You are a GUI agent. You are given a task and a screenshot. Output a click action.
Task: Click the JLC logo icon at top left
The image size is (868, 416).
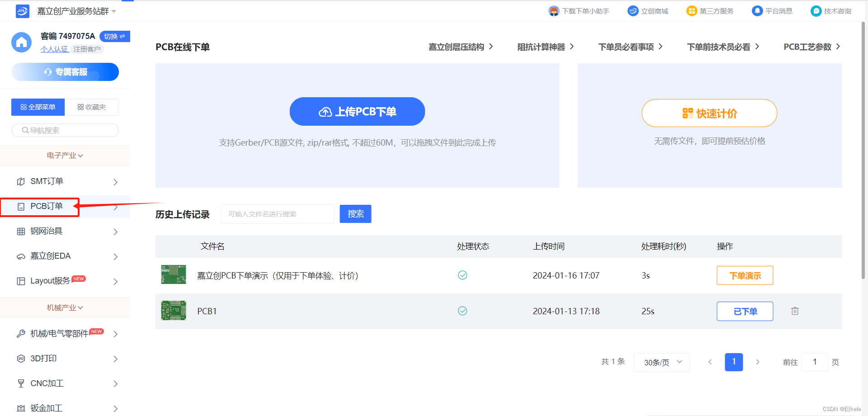(x=23, y=11)
